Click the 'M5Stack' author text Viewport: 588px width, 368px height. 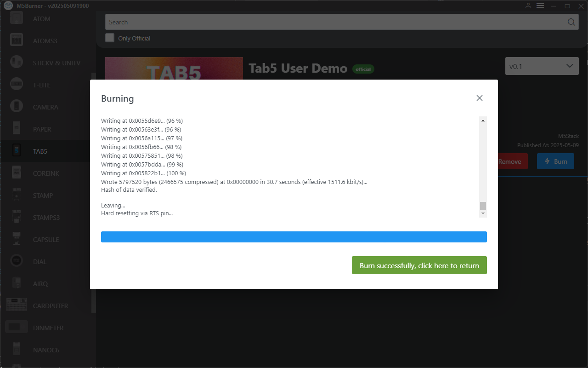(568, 136)
